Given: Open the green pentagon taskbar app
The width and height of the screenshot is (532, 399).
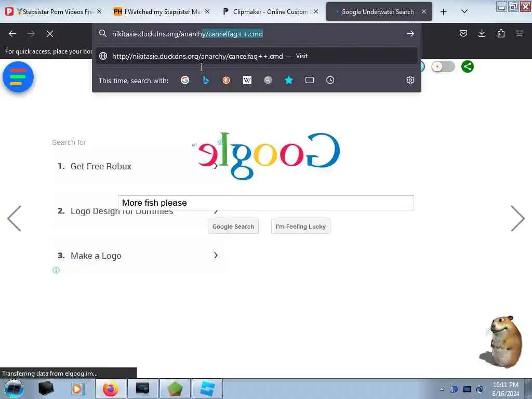Looking at the screenshot, I should (x=175, y=389).
